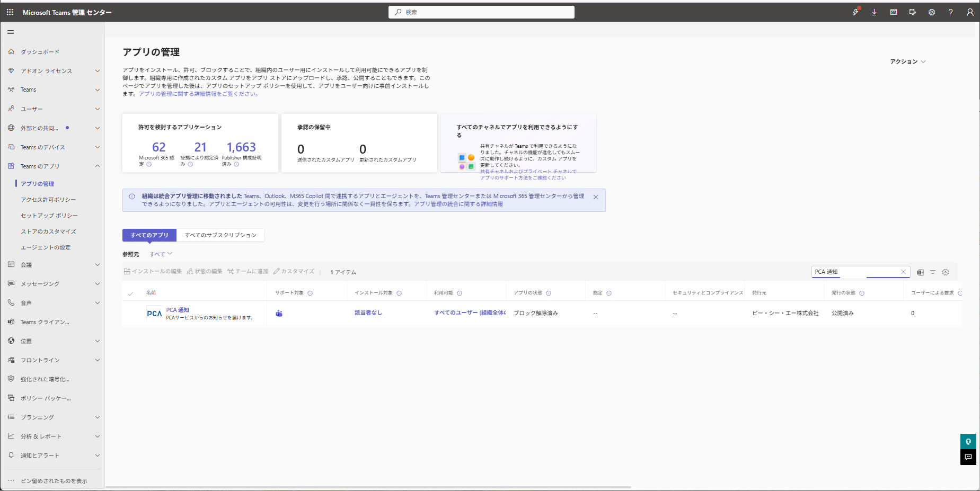Clear the PCA 通知 search with X
The width and height of the screenshot is (980, 491).
click(904, 272)
